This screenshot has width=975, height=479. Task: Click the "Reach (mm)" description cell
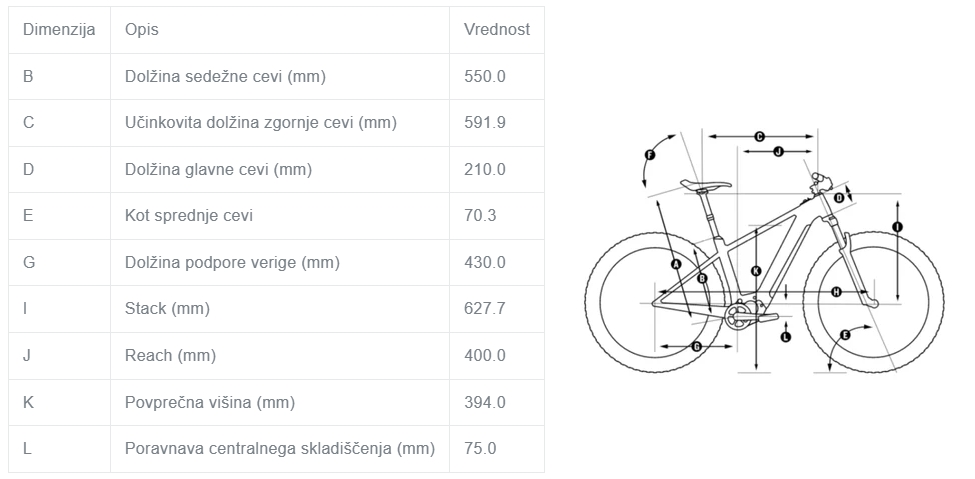[x=170, y=355]
